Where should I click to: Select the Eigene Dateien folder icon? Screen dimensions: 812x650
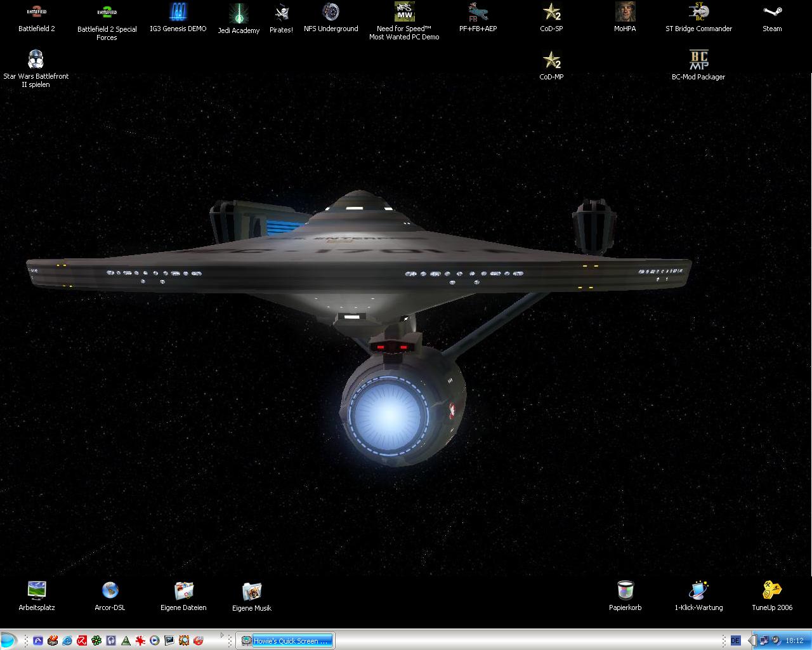[183, 597]
